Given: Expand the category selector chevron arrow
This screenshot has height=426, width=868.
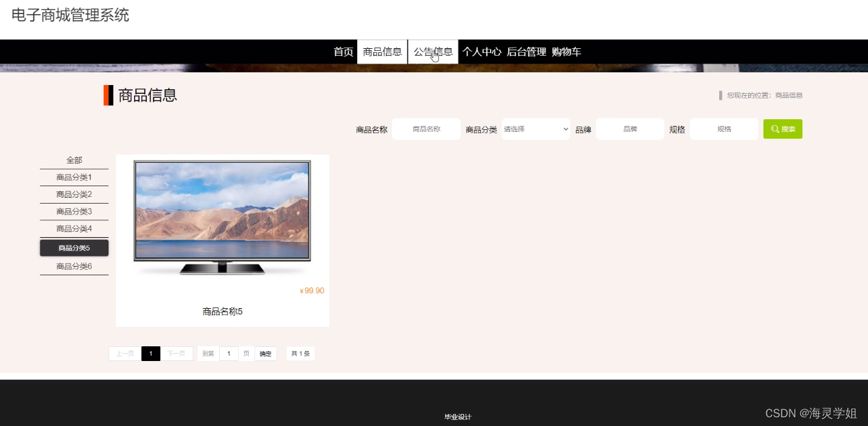Looking at the screenshot, I should (565, 129).
